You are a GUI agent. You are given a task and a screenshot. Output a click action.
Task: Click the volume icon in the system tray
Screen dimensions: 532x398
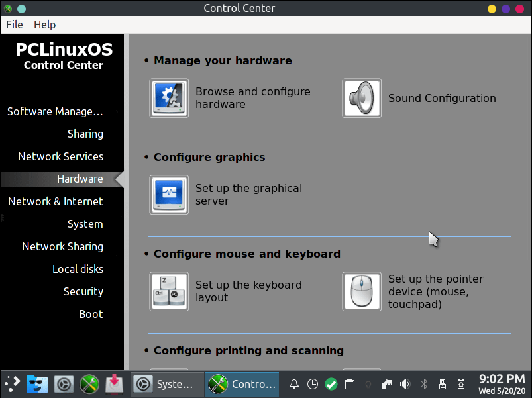point(405,383)
